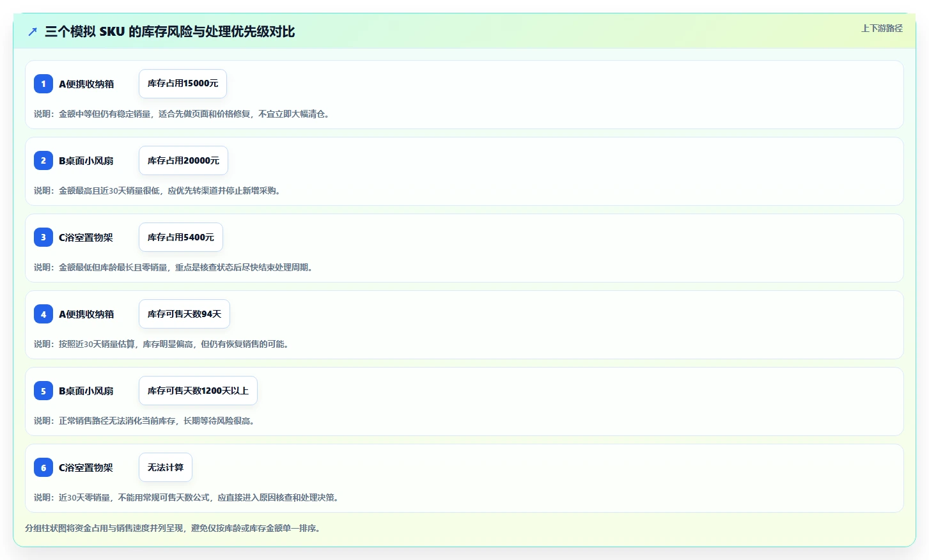The image size is (929, 560).
Task: Click the number 5 badge
Action: click(x=43, y=391)
